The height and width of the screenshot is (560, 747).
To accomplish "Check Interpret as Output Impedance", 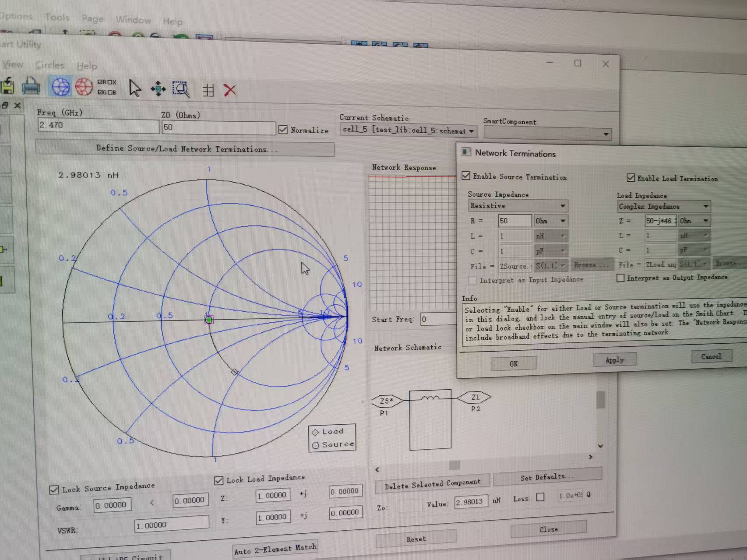I will click(620, 278).
